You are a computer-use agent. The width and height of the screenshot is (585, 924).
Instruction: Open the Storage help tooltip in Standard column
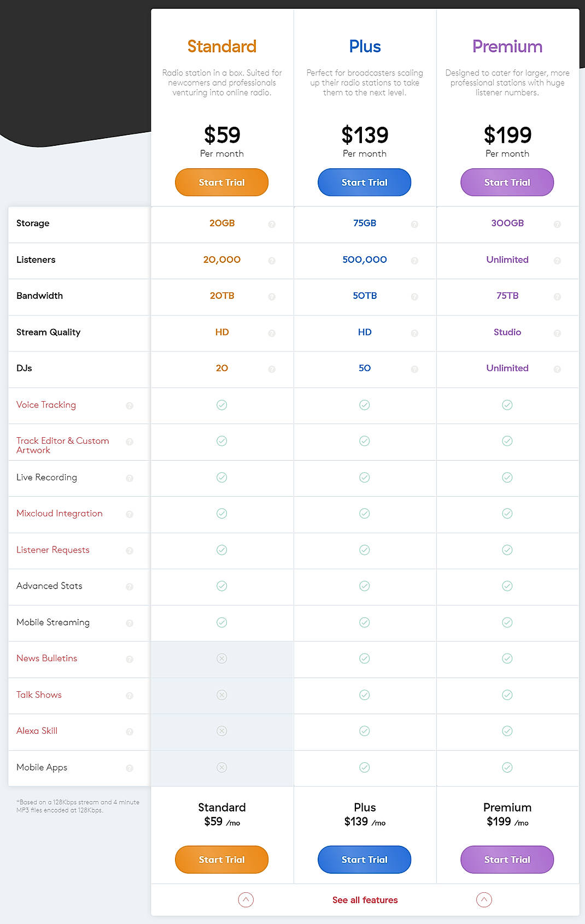(272, 223)
